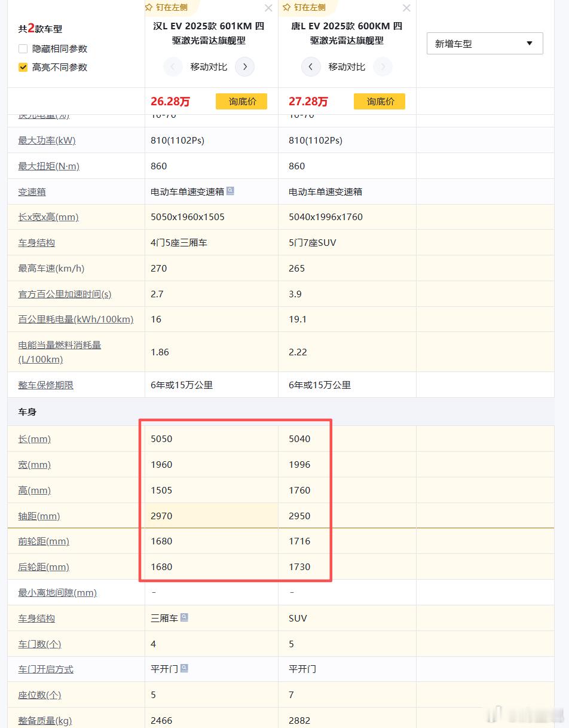
Task: Click the 车门开启方式 parameter link
Action: [45, 669]
